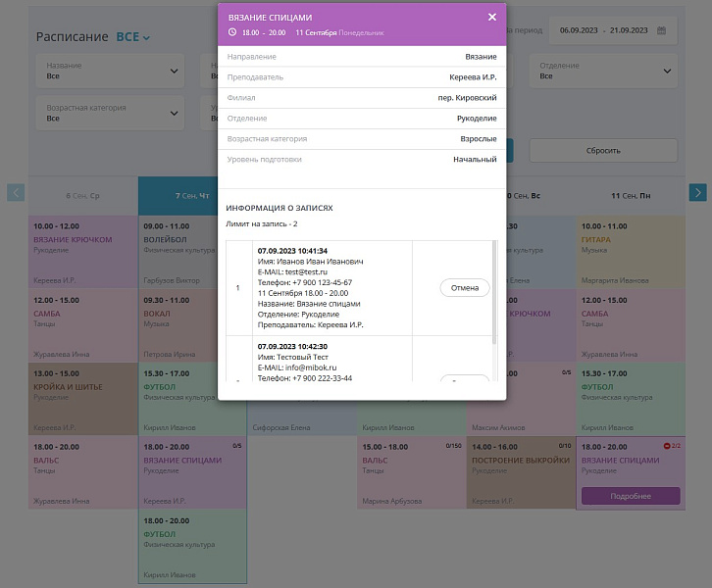Open Самба 12.00 - 15.00 card on 6 Сен

click(x=82, y=325)
